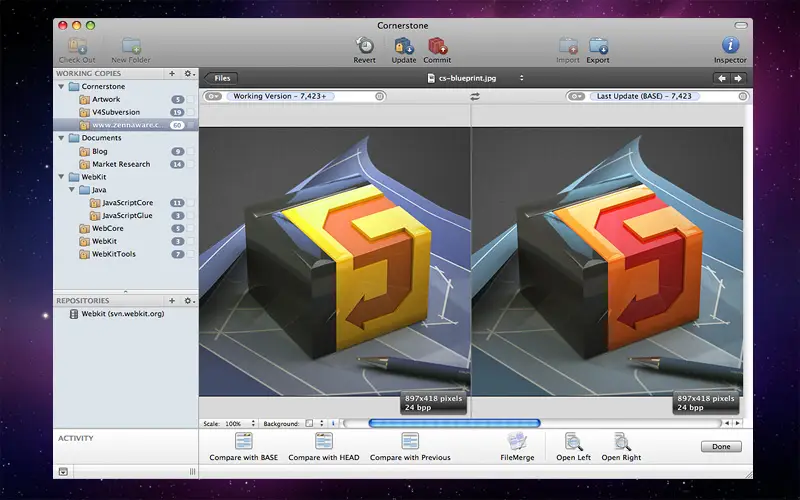Click the Open Right icon
Image resolution: width=800 pixels, height=500 pixels.
point(621,441)
